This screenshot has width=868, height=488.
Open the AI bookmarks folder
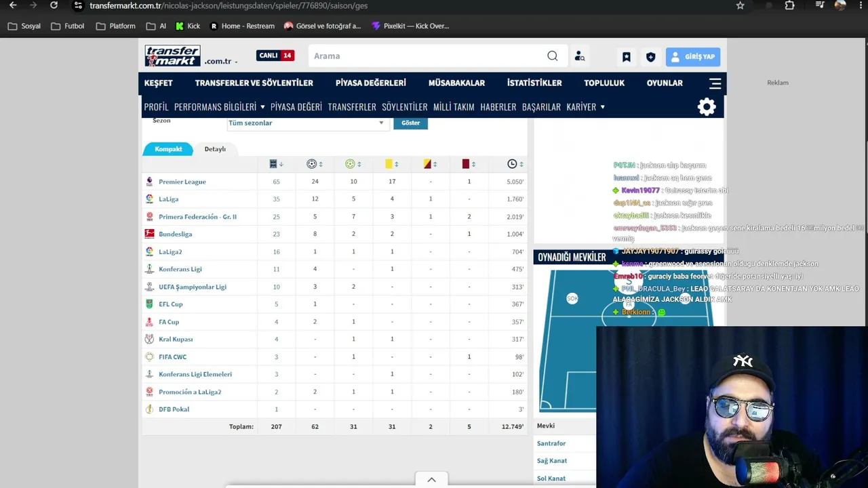(156, 26)
